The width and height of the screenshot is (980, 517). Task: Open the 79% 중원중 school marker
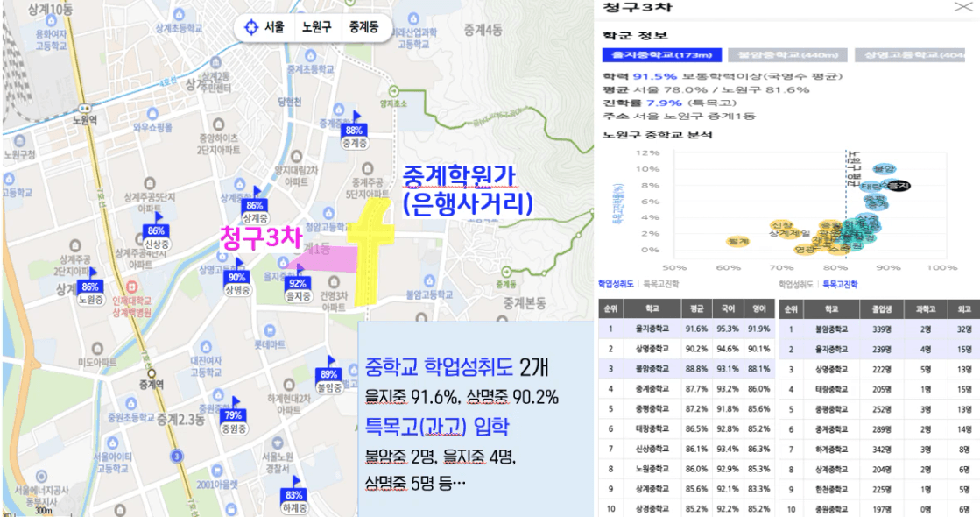233,416
